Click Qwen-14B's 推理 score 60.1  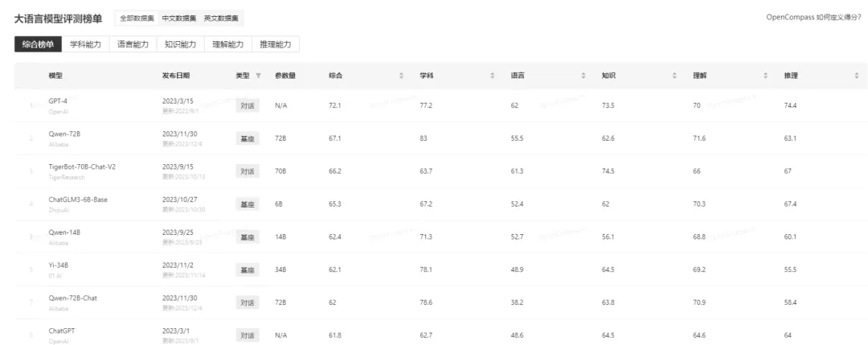[x=791, y=237]
